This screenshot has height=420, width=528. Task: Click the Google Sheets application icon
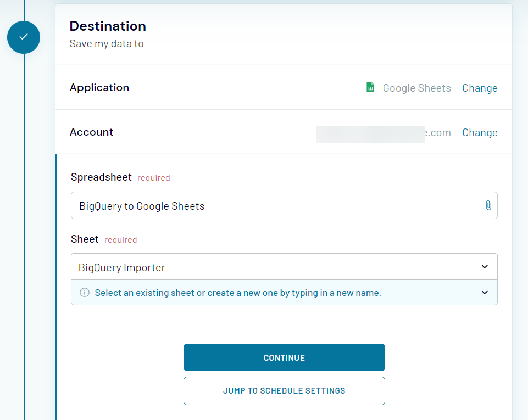tap(370, 87)
